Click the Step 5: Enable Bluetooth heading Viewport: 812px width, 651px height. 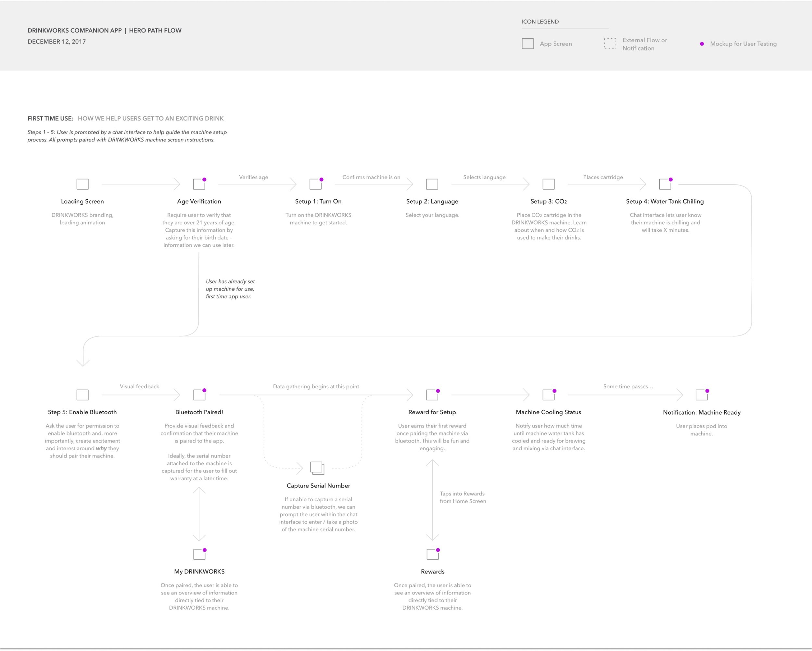click(82, 412)
